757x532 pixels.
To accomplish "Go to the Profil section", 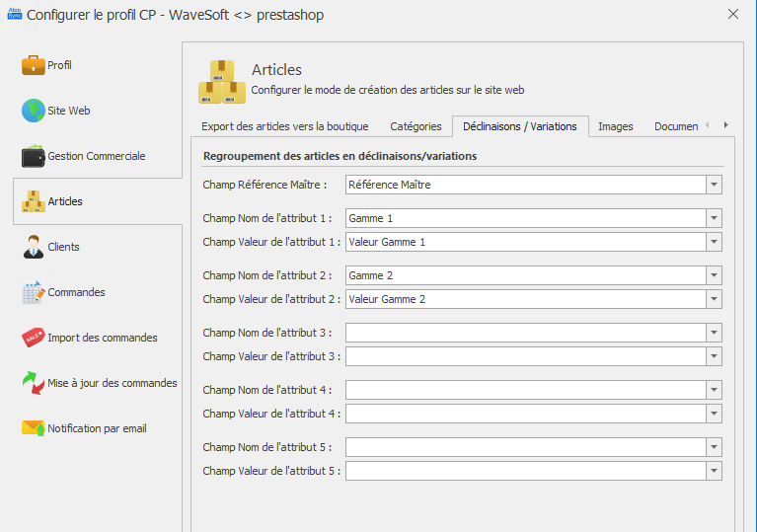I will click(59, 65).
